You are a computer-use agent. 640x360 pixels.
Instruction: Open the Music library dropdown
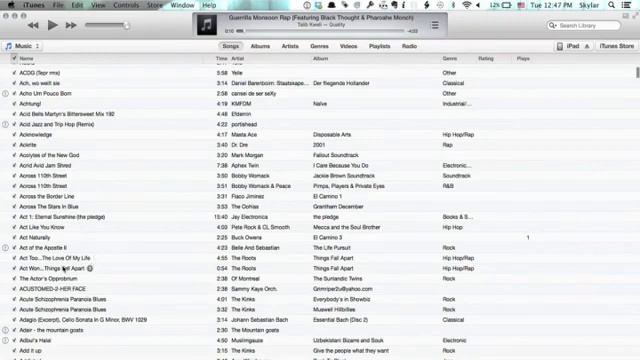tap(22, 46)
